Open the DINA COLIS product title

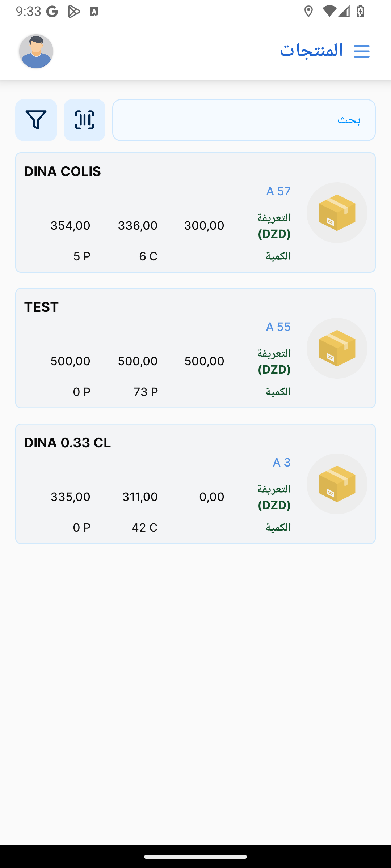tap(62, 171)
